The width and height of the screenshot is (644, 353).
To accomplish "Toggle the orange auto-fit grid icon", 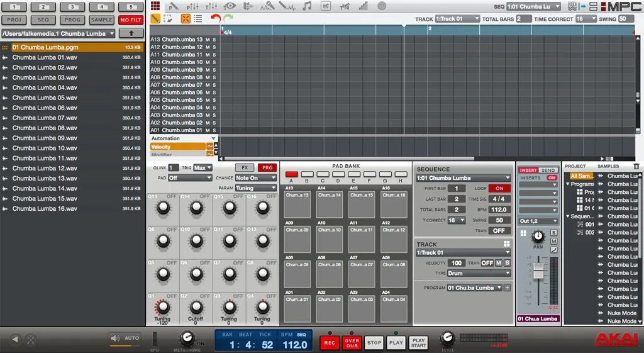I will [x=186, y=18].
